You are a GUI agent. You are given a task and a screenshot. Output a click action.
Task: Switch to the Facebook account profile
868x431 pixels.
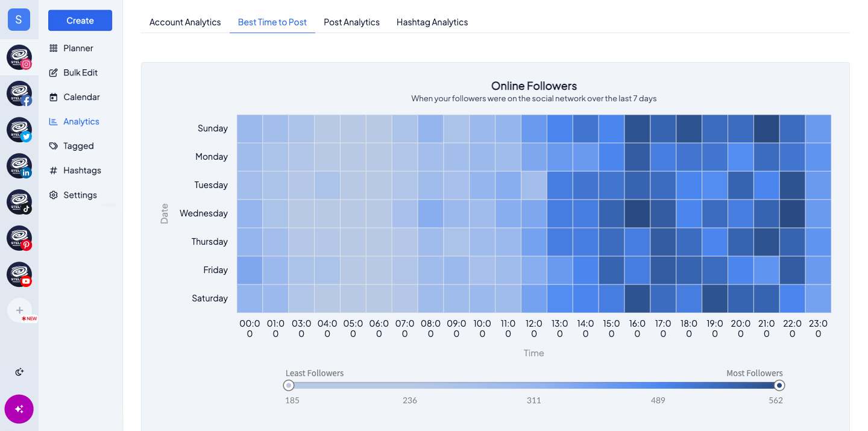point(19,93)
